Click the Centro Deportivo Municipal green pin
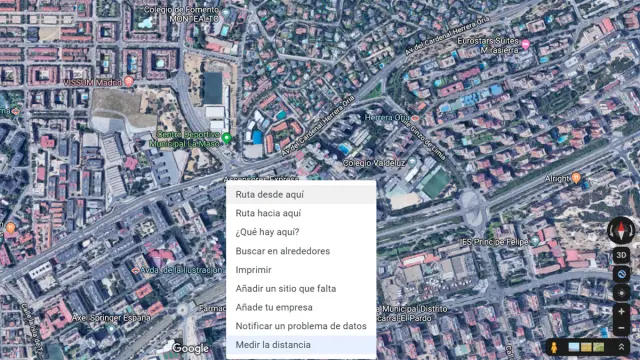This screenshot has width=640, height=360. tap(227, 138)
